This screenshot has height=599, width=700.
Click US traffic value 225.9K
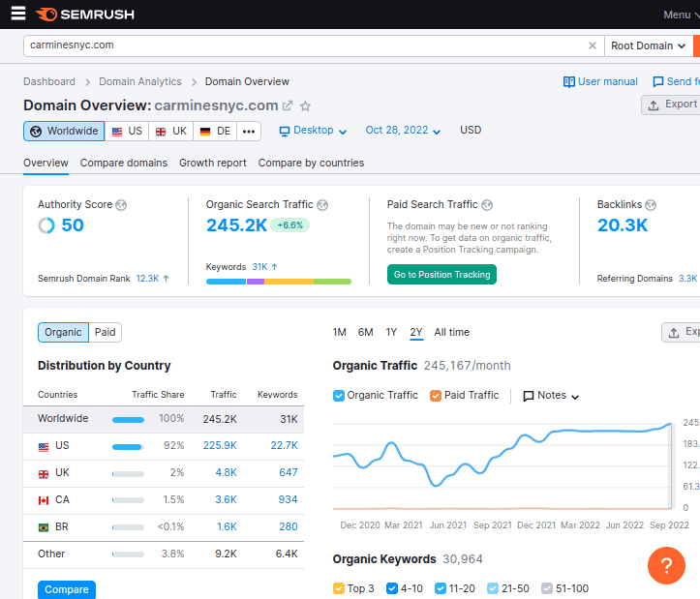[220, 445]
